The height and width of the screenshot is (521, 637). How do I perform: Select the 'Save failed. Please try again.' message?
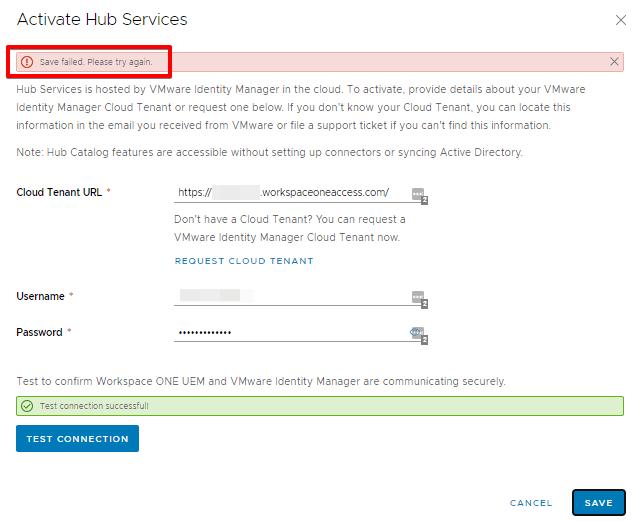click(x=96, y=62)
